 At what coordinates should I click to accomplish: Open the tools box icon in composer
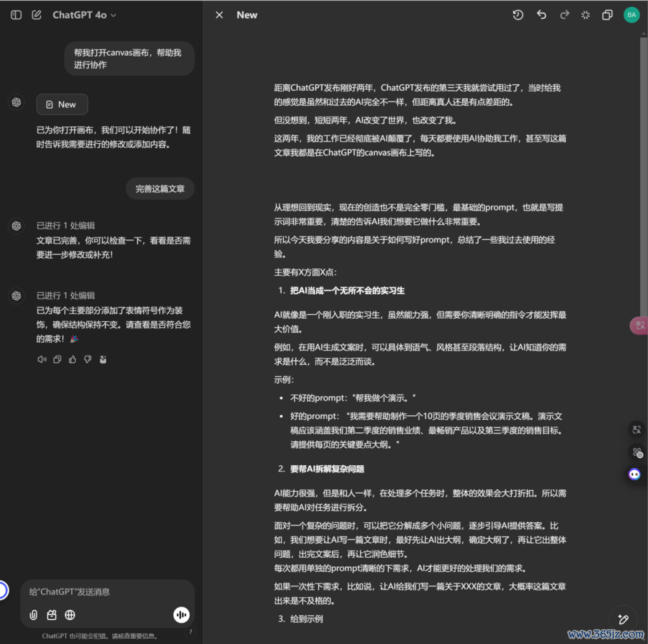[52, 615]
